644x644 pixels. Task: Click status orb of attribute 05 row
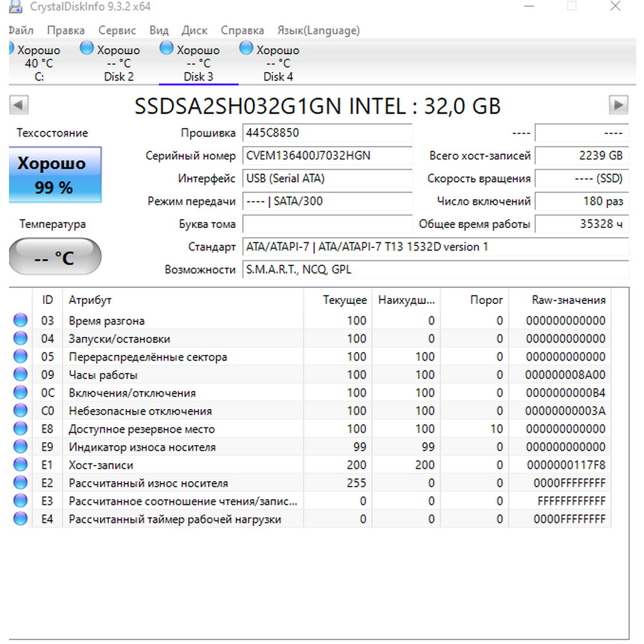[20, 357]
